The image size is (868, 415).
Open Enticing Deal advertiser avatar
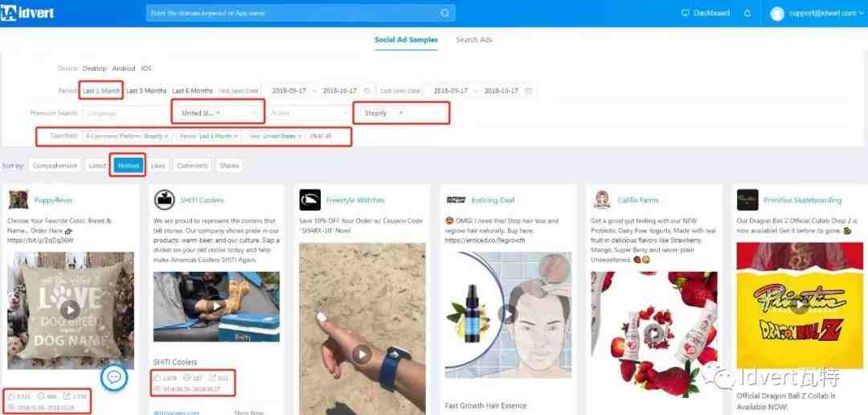coord(456,200)
